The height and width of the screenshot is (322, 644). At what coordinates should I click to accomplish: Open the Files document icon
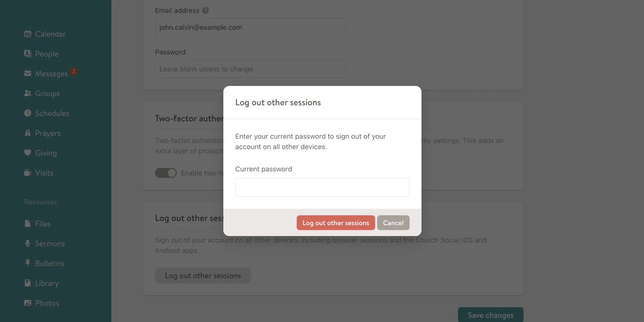coord(27,223)
